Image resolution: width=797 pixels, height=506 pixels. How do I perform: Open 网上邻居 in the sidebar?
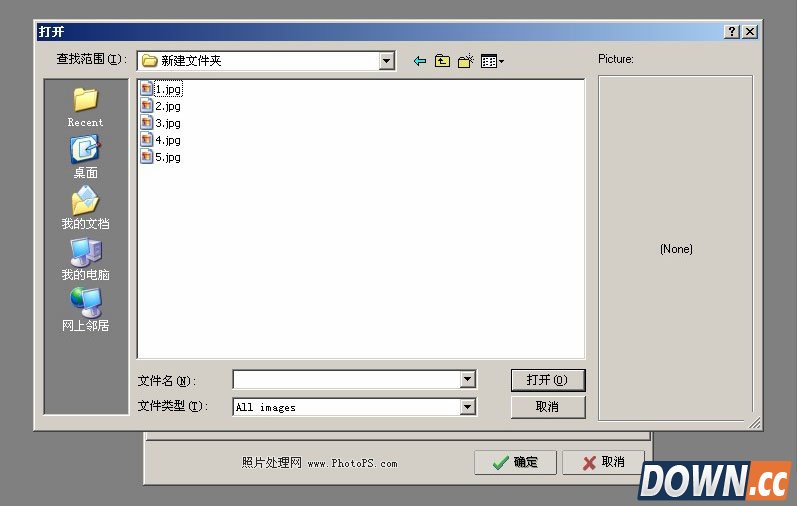coord(85,310)
